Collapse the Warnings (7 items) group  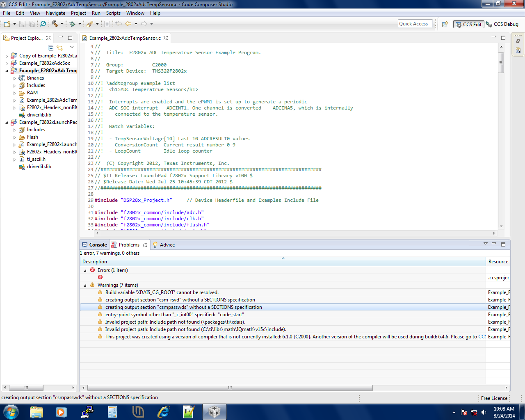85,285
